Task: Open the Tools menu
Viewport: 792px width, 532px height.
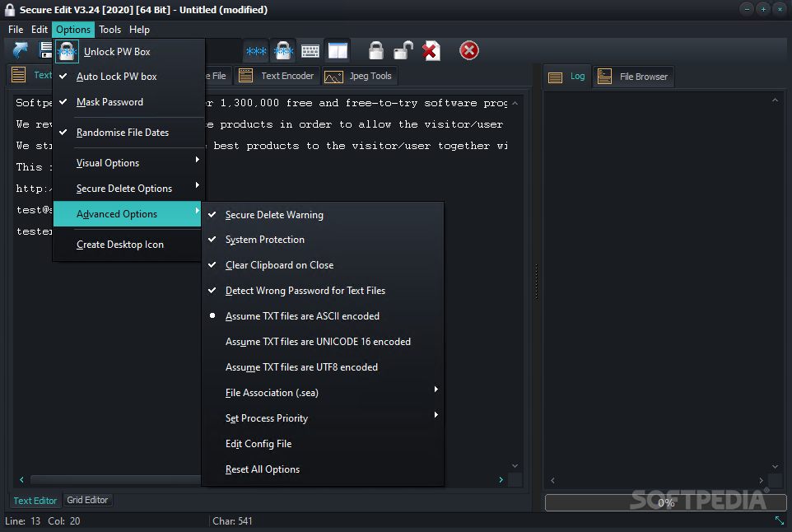Action: click(109, 30)
